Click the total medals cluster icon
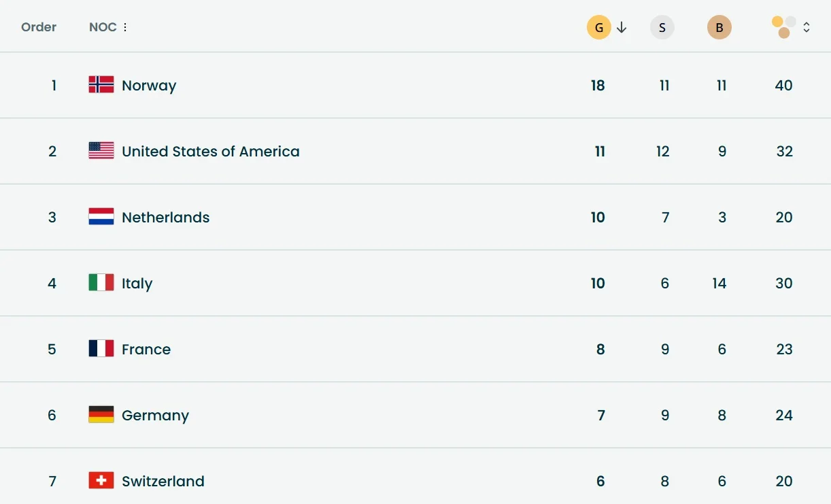This screenshot has height=504, width=831. pyautogui.click(x=783, y=27)
